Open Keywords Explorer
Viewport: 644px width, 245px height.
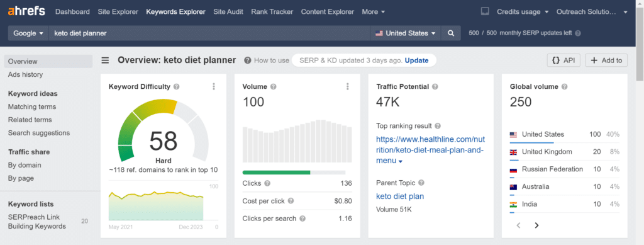tap(176, 11)
